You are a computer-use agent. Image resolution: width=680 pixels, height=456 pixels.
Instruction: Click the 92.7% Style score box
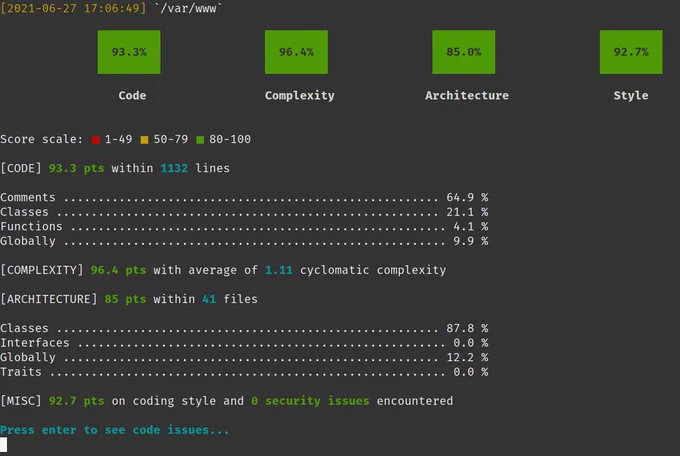[631, 52]
